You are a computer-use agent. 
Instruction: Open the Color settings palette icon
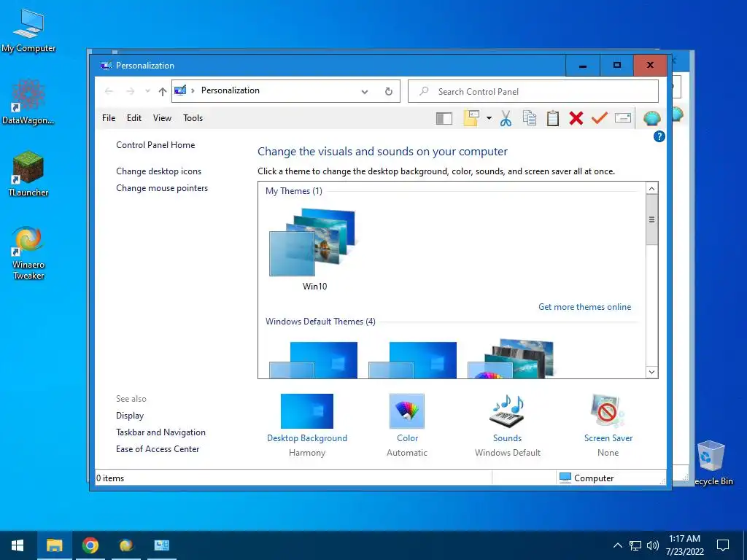click(407, 411)
